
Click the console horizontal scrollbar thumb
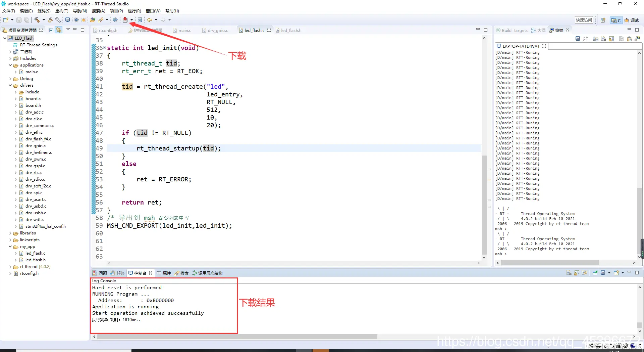(x=237, y=337)
